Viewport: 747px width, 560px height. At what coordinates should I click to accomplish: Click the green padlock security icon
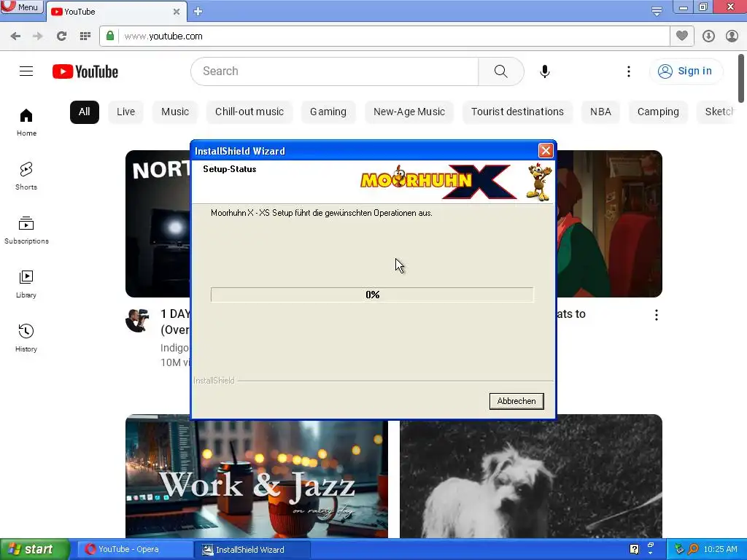(110, 36)
